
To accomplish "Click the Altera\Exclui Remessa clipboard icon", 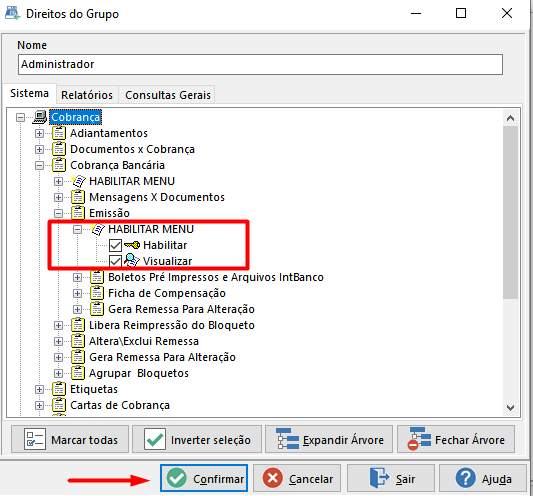I will pos(78,341).
